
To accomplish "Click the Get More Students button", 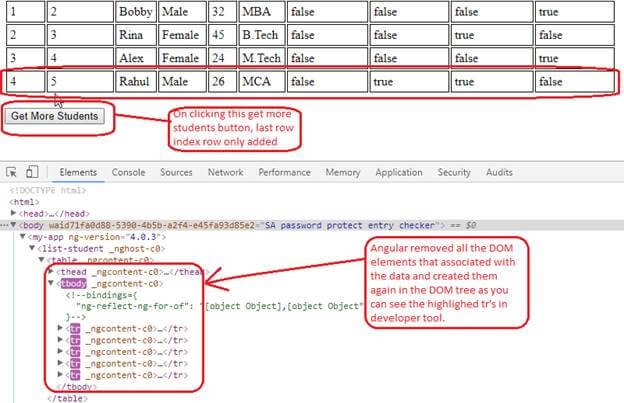I will [55, 116].
